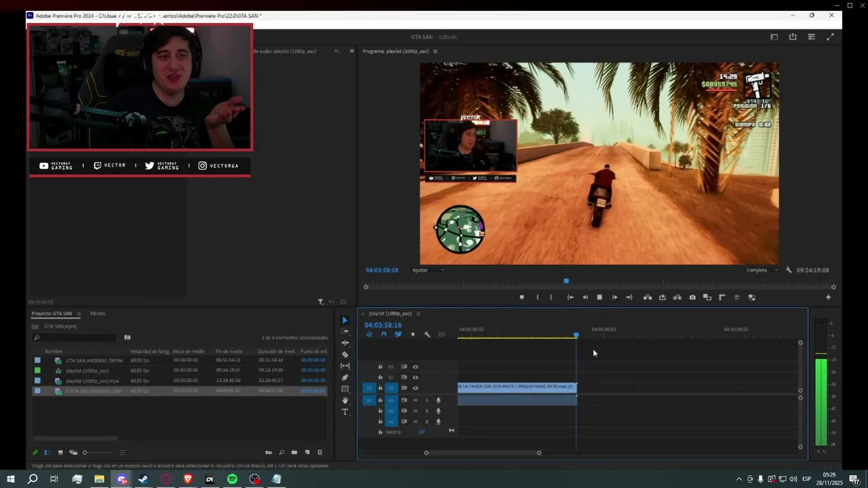
Task: Open Steam from the taskbar
Action: pyautogui.click(x=143, y=479)
